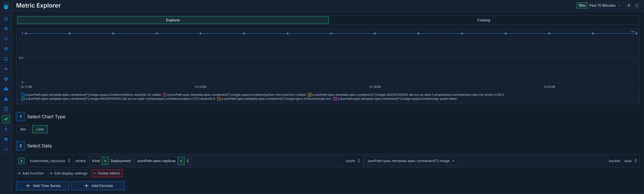Open Alerts via the bell icon

[x=6, y=38]
